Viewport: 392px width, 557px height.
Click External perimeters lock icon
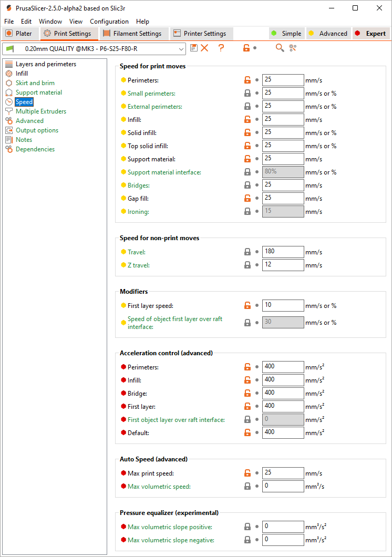(247, 106)
